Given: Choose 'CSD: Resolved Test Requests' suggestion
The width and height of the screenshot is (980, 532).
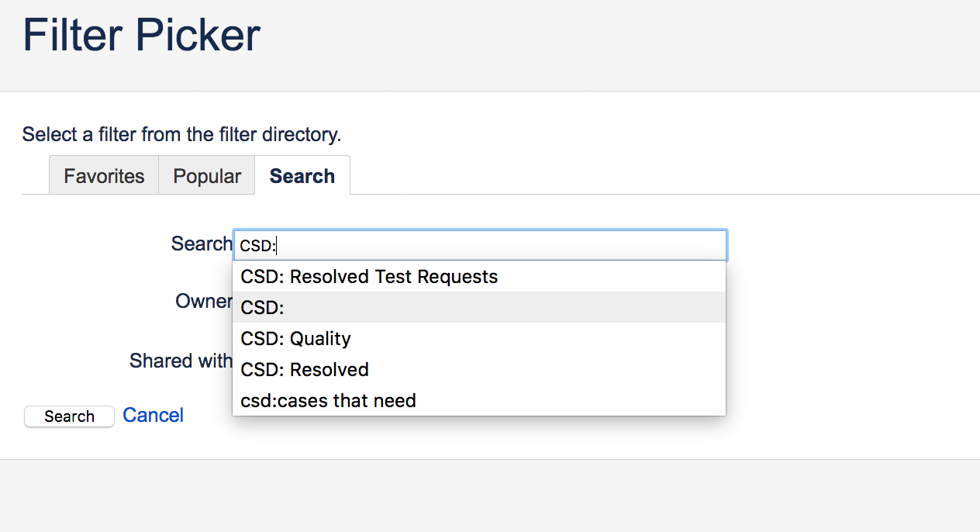Looking at the screenshot, I should tap(479, 276).
